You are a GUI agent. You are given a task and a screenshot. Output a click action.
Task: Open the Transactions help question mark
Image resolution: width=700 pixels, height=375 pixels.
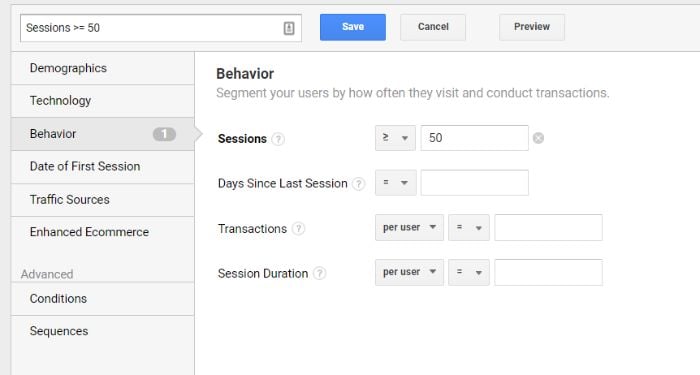[x=298, y=229]
